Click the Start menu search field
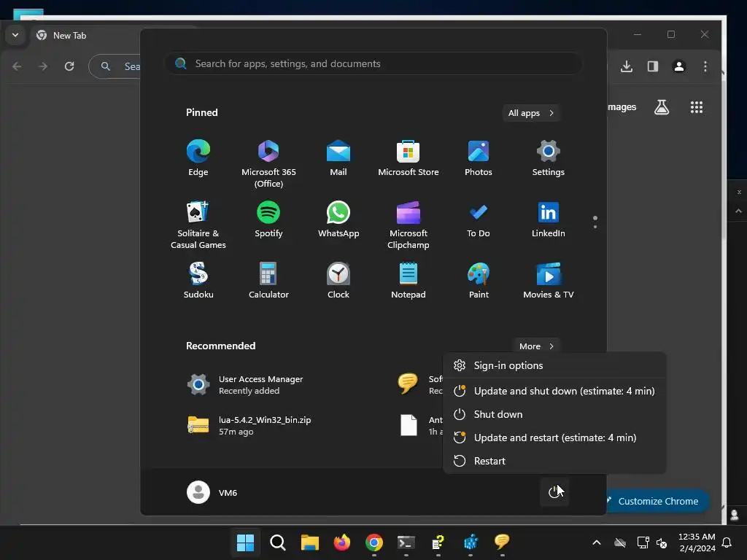The image size is (747, 560). tap(373, 64)
